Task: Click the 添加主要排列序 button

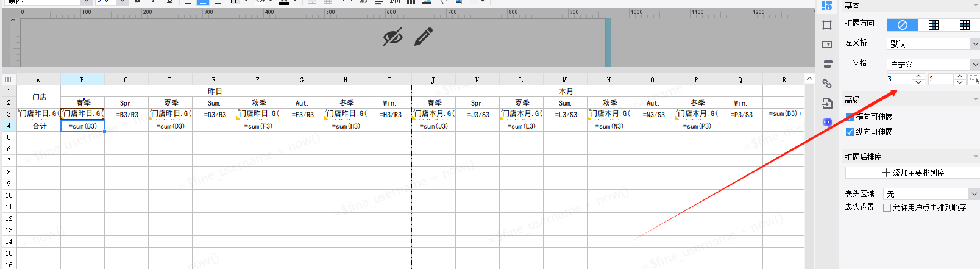Action: [x=912, y=173]
